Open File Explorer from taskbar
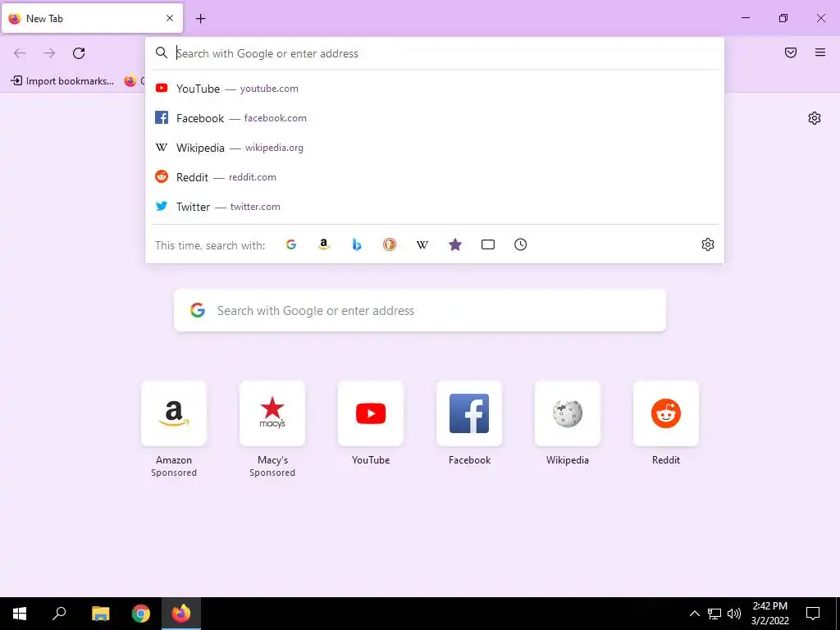This screenshot has width=840, height=630. (100, 614)
